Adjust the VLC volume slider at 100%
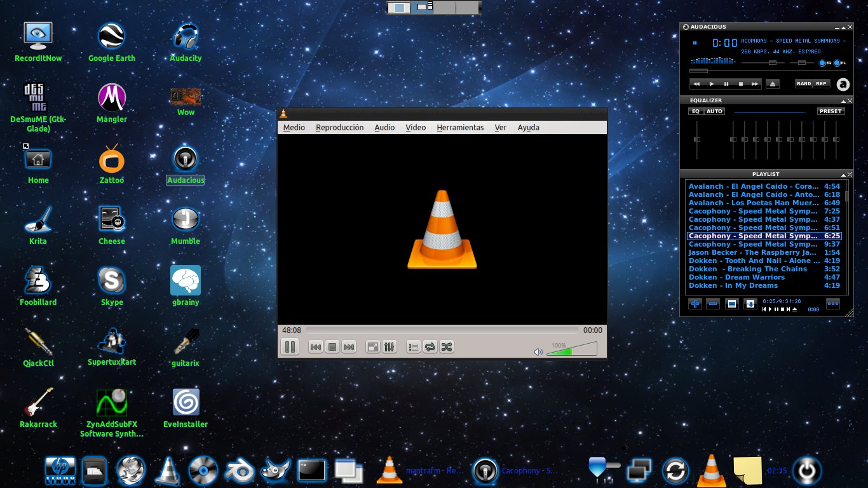Image resolution: width=868 pixels, height=488 pixels. (x=571, y=349)
